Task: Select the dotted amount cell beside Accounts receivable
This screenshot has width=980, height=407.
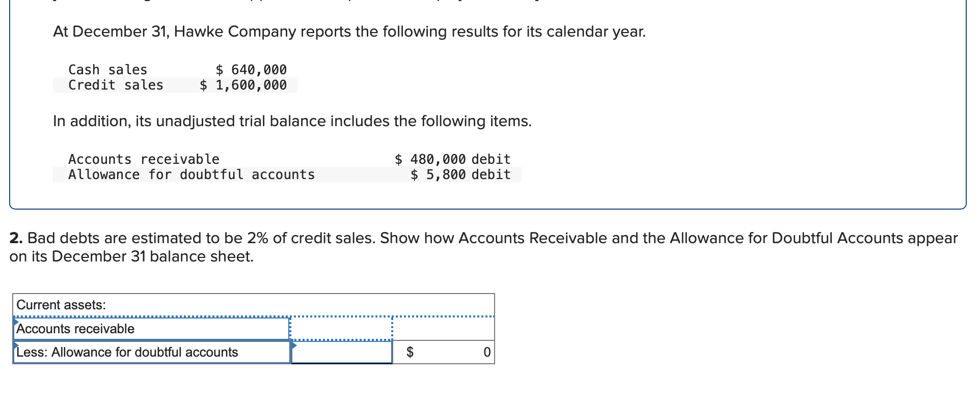Action: point(341,329)
